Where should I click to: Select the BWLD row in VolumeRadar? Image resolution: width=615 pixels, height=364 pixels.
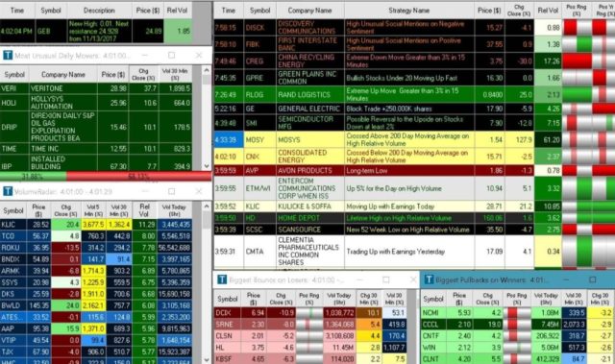[96, 305]
